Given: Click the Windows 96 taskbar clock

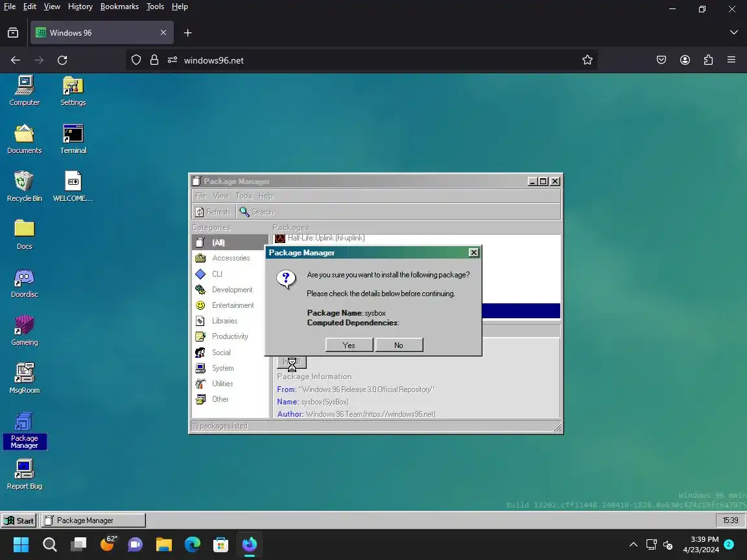Looking at the screenshot, I should (730, 520).
